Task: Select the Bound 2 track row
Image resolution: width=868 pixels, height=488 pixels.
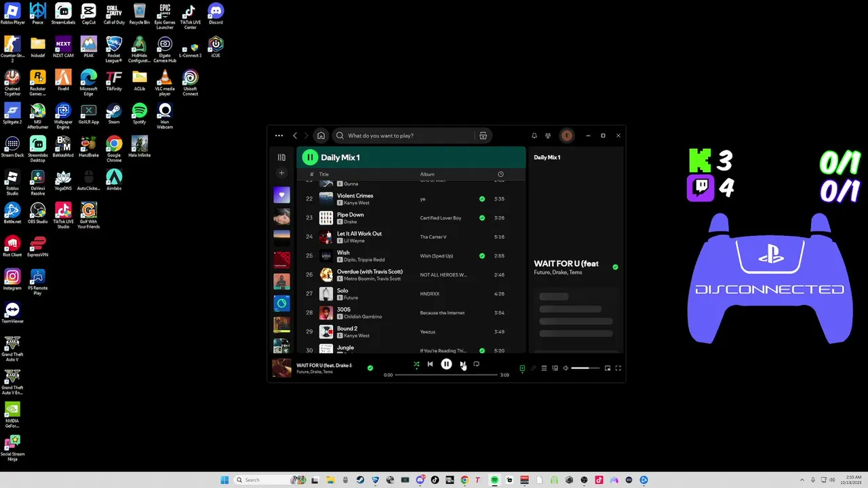Action: [x=411, y=332]
